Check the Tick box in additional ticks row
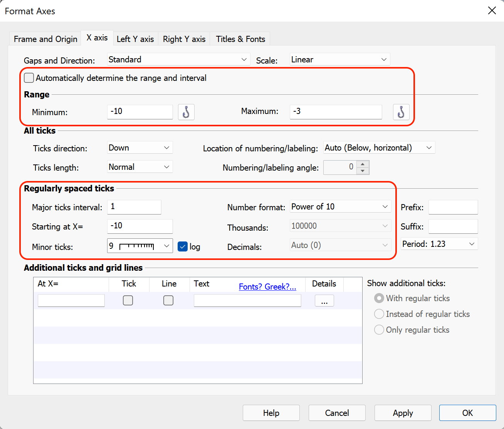This screenshot has width=504, height=429. pyautogui.click(x=128, y=300)
